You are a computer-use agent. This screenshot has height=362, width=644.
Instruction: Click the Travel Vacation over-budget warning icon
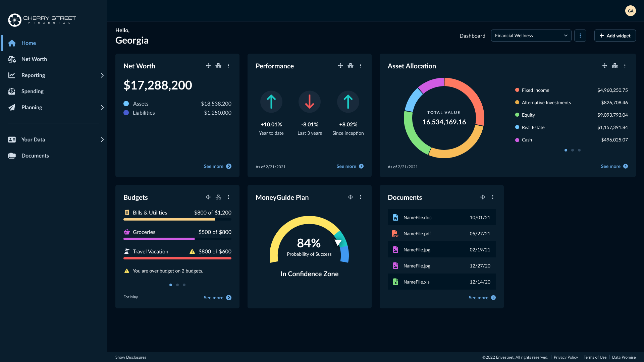192,251
